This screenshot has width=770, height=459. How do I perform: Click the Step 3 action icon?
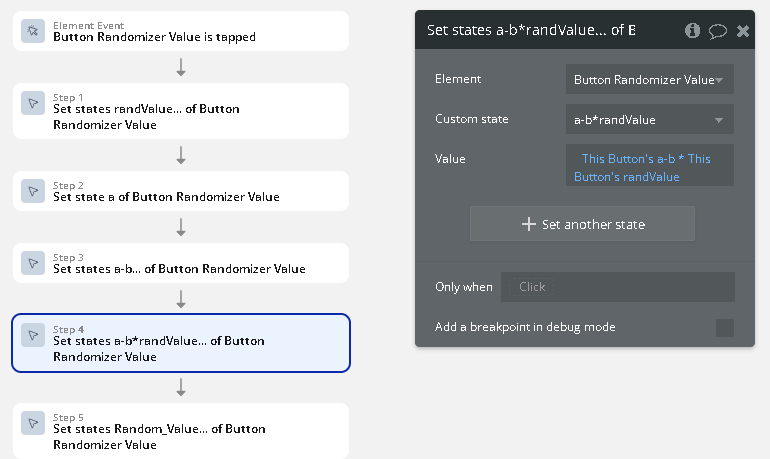(33, 263)
